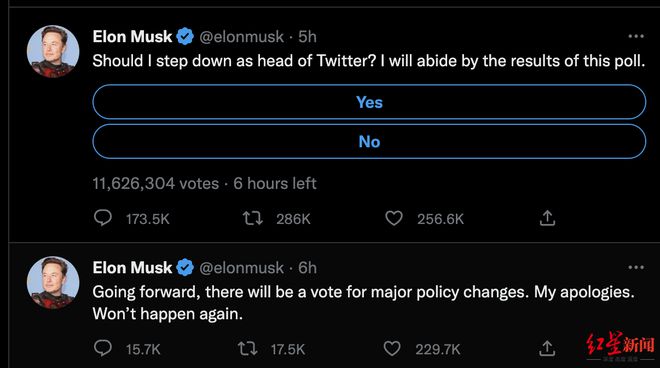The height and width of the screenshot is (368, 660).
Task: Open more options on poll tweet
Action: [x=636, y=36]
